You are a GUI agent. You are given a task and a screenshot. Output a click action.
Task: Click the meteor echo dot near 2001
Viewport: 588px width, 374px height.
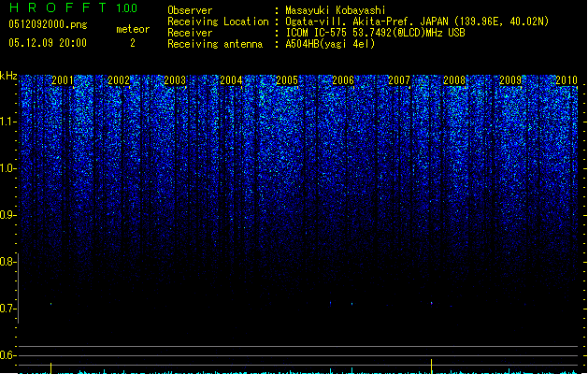(x=51, y=304)
